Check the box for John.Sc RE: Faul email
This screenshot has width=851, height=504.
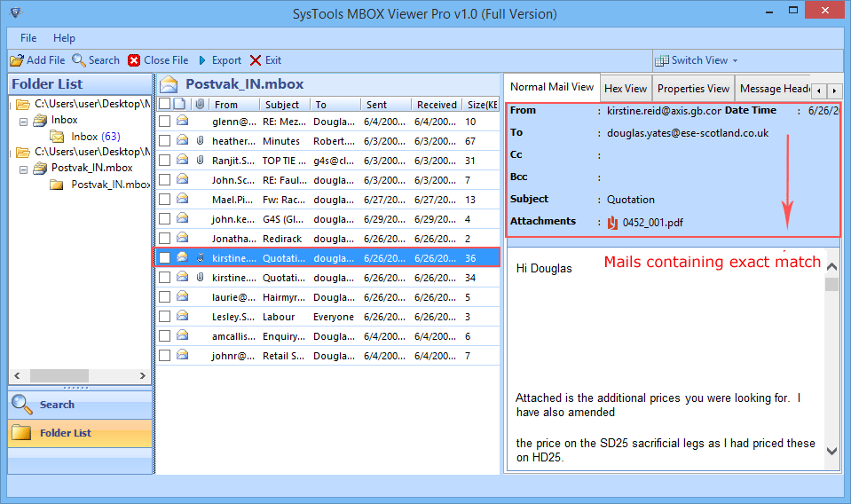click(164, 180)
